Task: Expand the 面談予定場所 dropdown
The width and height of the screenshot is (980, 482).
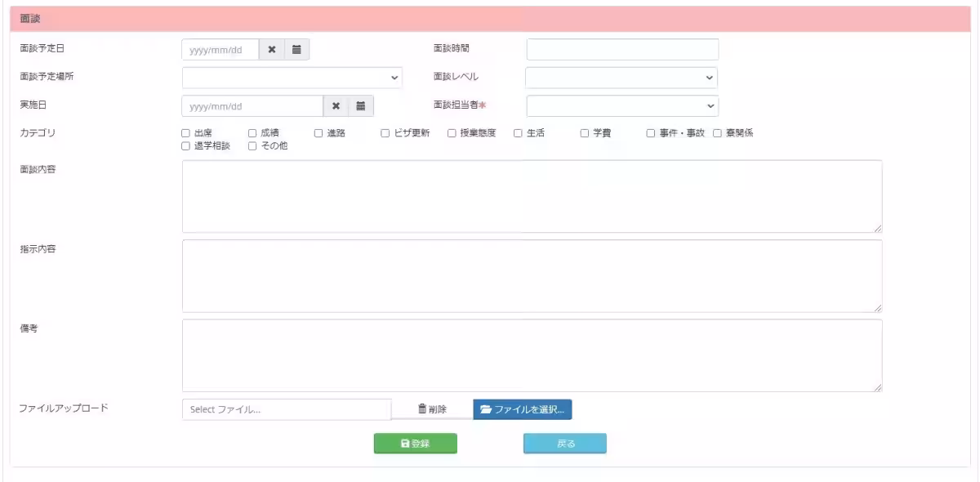Action: coord(292,78)
